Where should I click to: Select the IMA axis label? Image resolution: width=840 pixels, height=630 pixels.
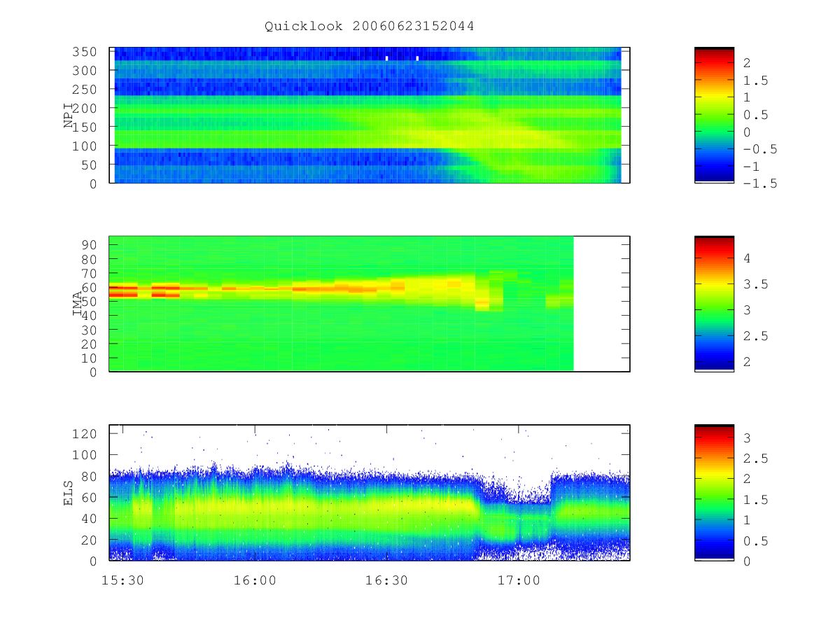click(x=78, y=304)
